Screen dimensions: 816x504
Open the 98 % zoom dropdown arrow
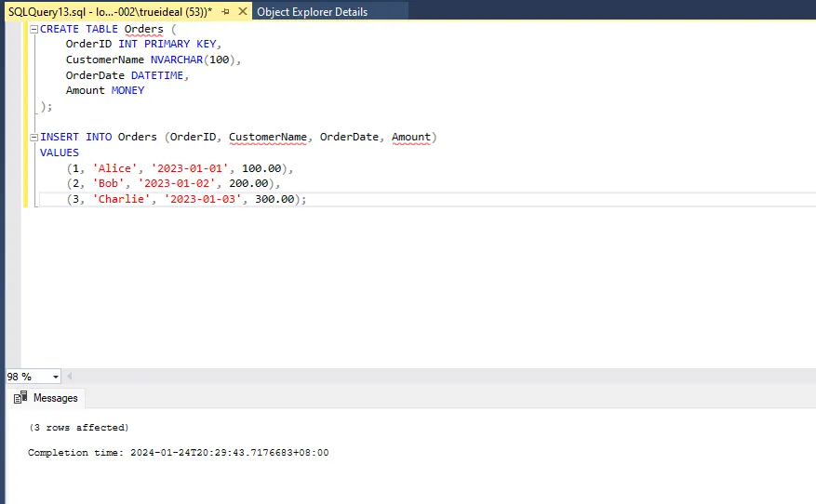[x=56, y=377]
